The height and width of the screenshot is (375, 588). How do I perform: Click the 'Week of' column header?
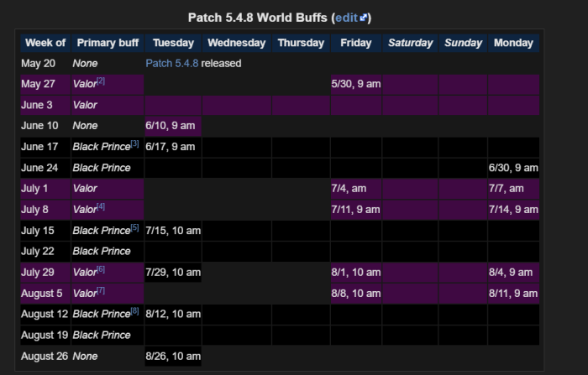pyautogui.click(x=45, y=43)
